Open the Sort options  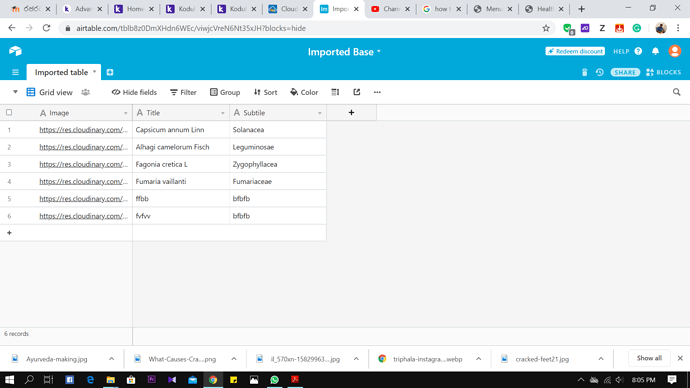pyautogui.click(x=265, y=92)
